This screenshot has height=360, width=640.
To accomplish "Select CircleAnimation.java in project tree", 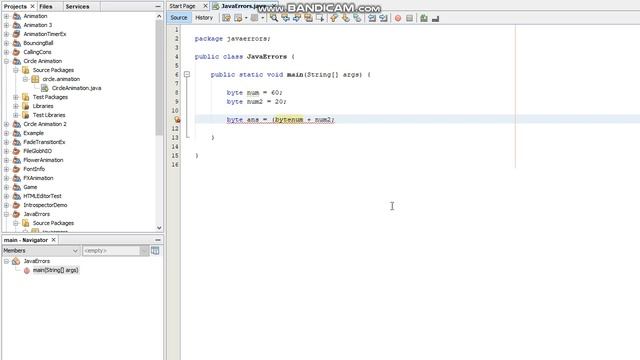I will (76, 88).
